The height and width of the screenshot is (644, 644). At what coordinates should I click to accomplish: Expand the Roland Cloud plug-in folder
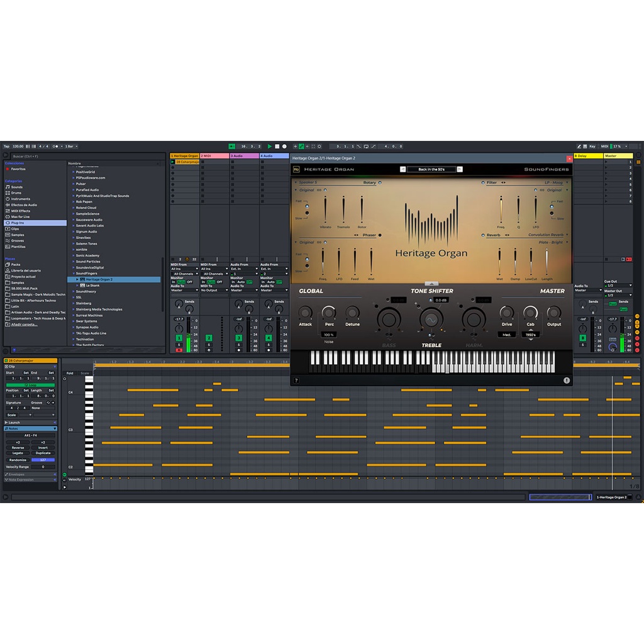point(74,208)
